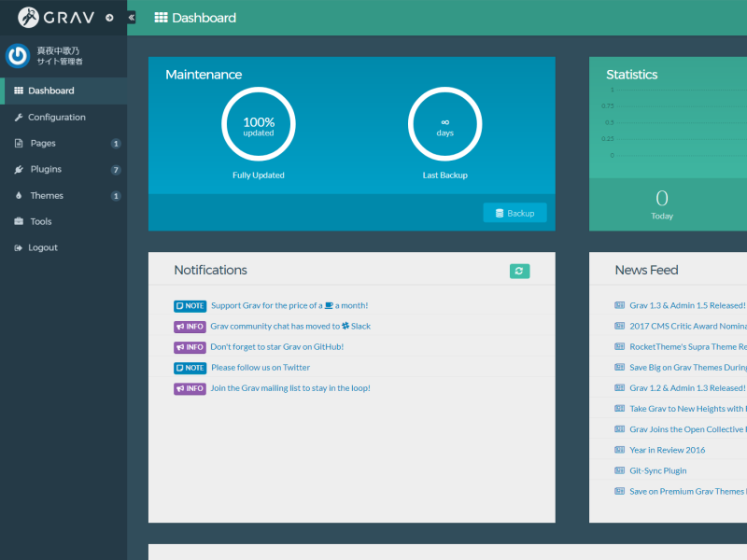Click the NOTE badge beside Support Grav
The height and width of the screenshot is (560, 747).
[x=190, y=306]
